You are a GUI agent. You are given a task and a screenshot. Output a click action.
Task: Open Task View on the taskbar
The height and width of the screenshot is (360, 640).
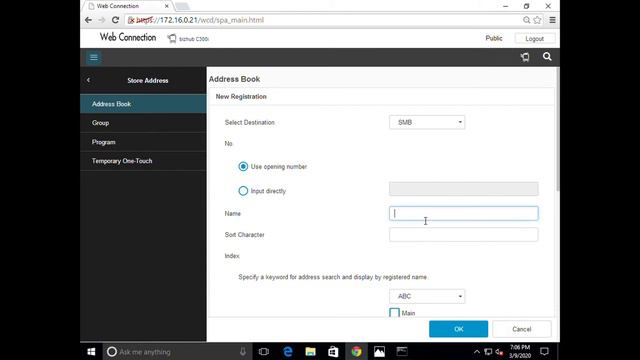tap(264, 351)
